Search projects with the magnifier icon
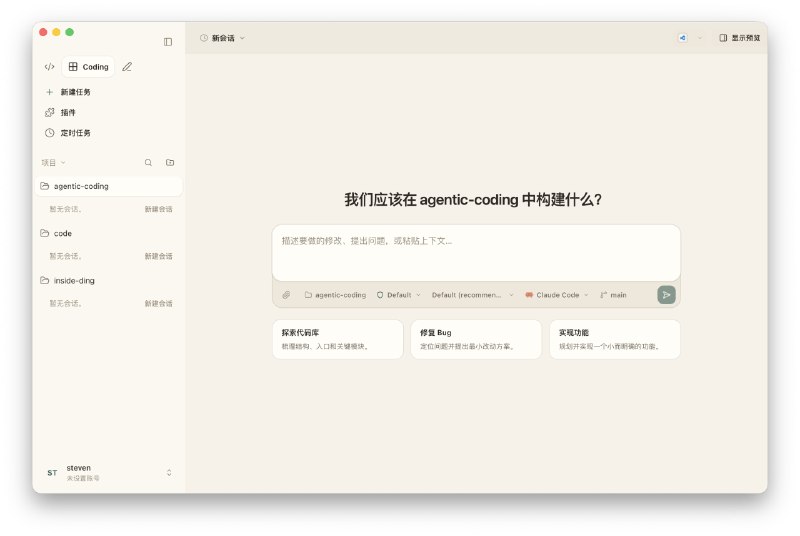Viewport: 800px width, 536px height. [148, 163]
